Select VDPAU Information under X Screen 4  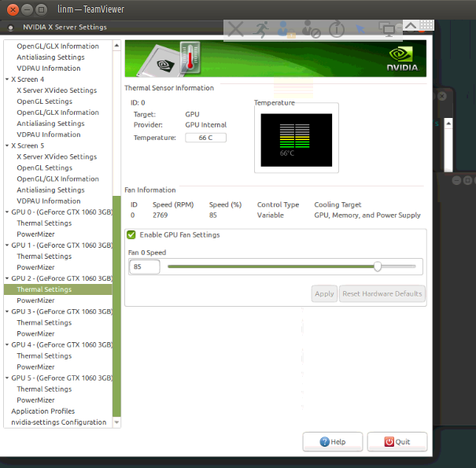click(49, 135)
